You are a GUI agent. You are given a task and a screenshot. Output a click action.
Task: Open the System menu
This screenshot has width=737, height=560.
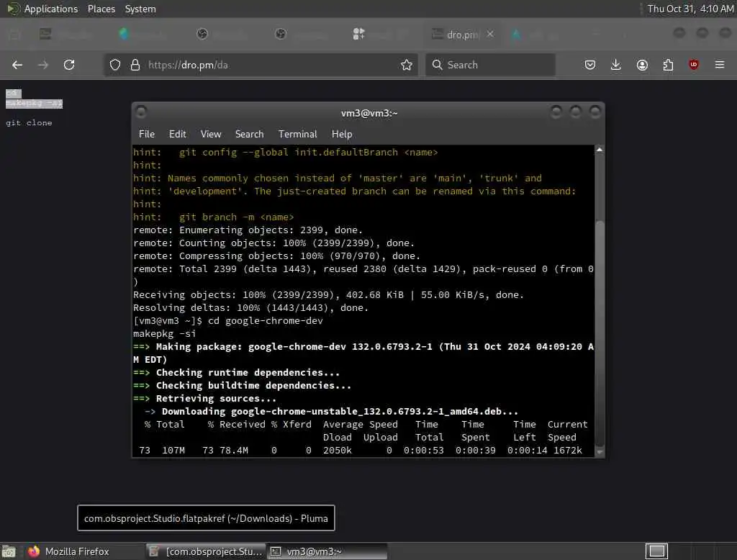pyautogui.click(x=140, y=9)
